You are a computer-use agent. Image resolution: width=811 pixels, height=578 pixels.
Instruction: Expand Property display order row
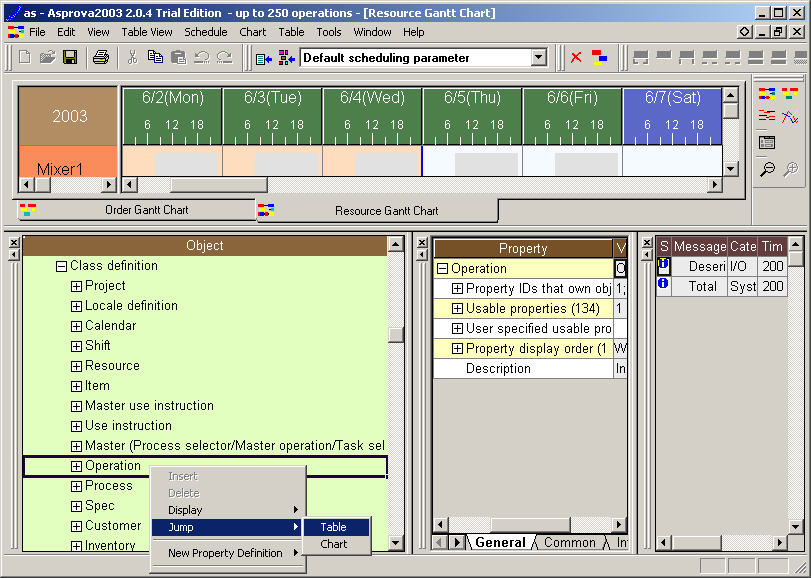pos(457,349)
